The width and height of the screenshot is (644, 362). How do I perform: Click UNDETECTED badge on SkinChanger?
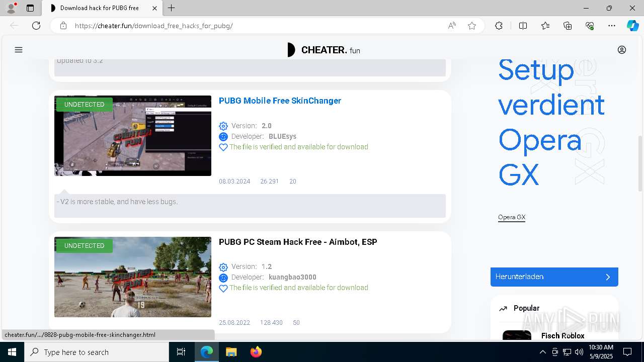coord(84,105)
